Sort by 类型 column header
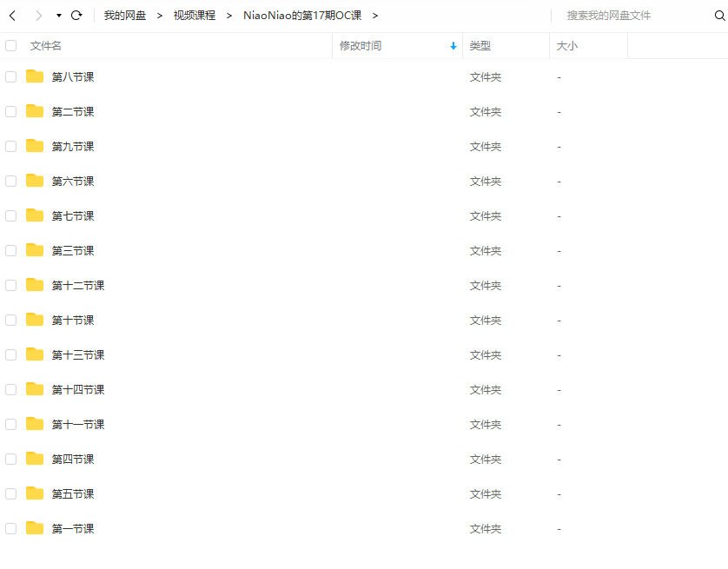Image resolution: width=728 pixels, height=569 pixels. tap(480, 46)
